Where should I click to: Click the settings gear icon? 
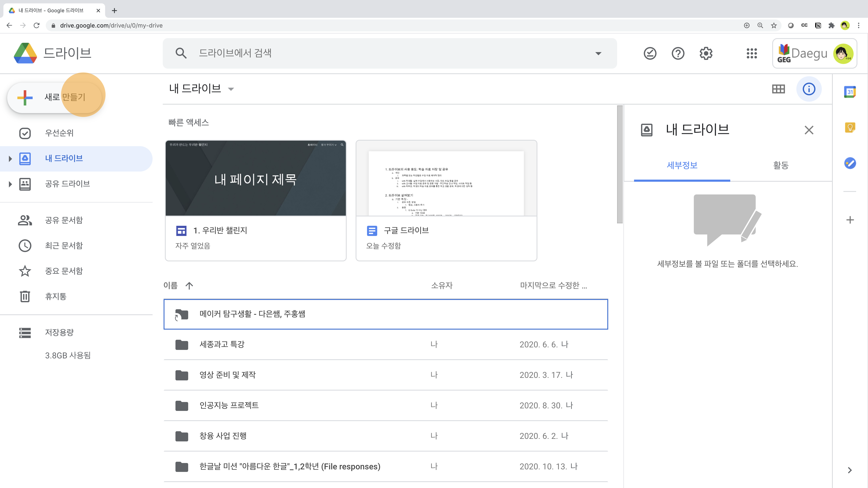pos(706,53)
